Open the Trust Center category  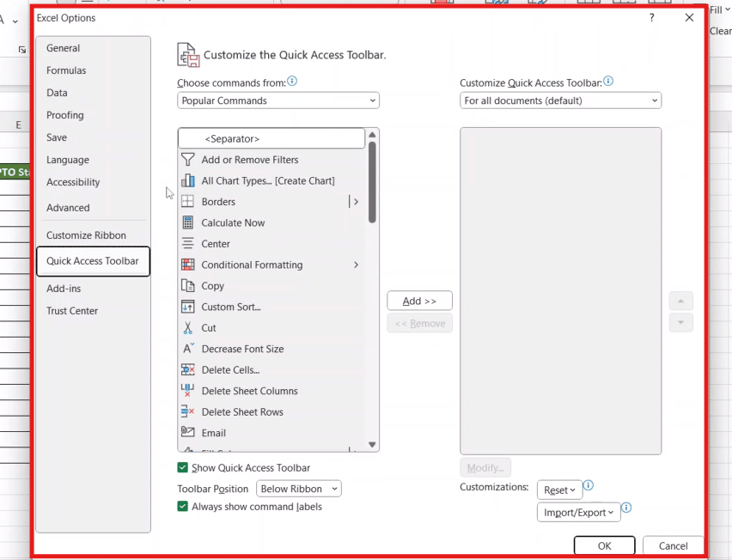coord(72,311)
